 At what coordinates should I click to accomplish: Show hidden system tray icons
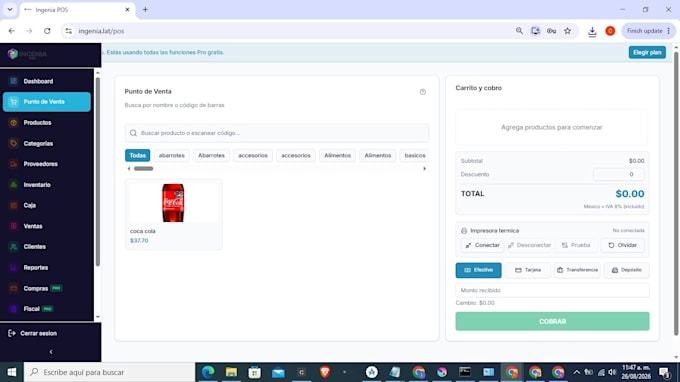[576, 372]
